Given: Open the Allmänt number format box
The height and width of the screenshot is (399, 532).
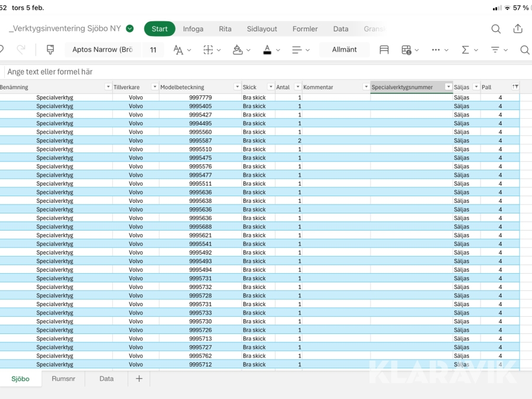Looking at the screenshot, I should pos(344,50).
